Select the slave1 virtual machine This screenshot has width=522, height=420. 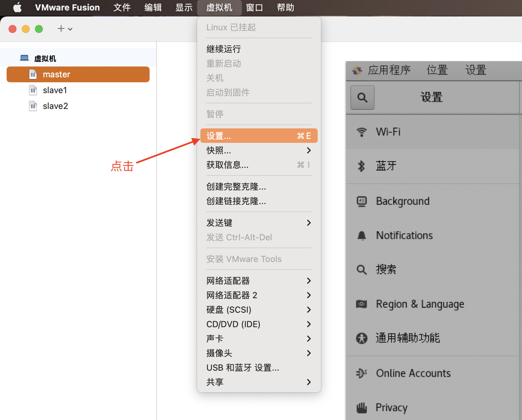coord(78,90)
